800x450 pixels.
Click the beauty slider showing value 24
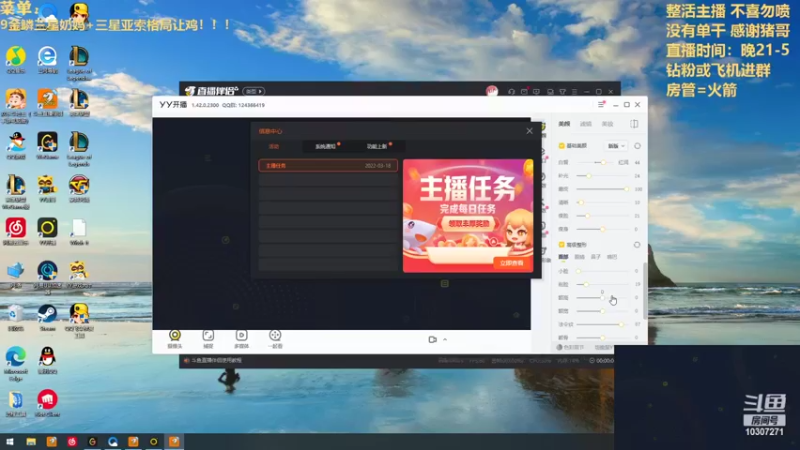[x=603, y=176]
